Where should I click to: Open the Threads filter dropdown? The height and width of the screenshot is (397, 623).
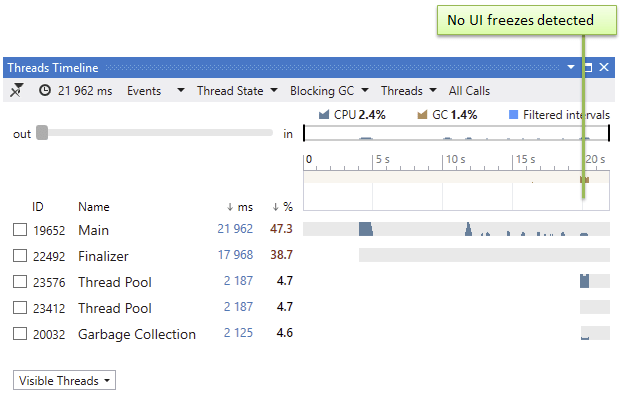point(408,91)
